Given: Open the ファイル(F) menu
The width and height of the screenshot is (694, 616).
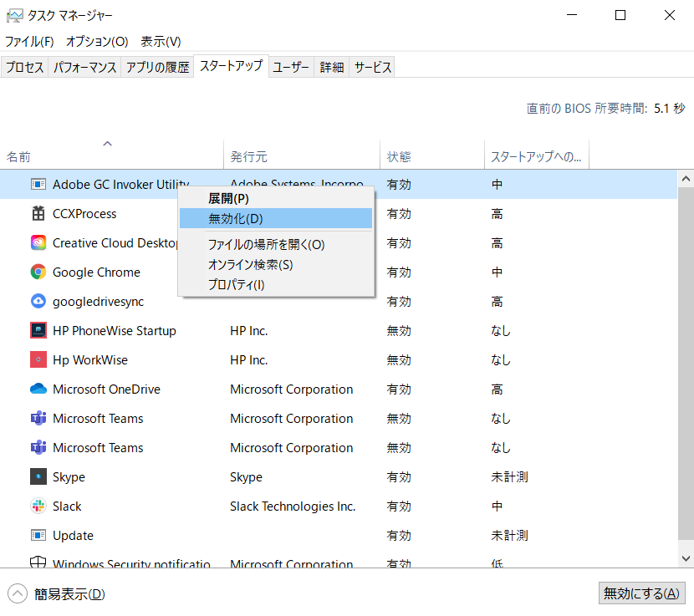Looking at the screenshot, I should coord(29,42).
